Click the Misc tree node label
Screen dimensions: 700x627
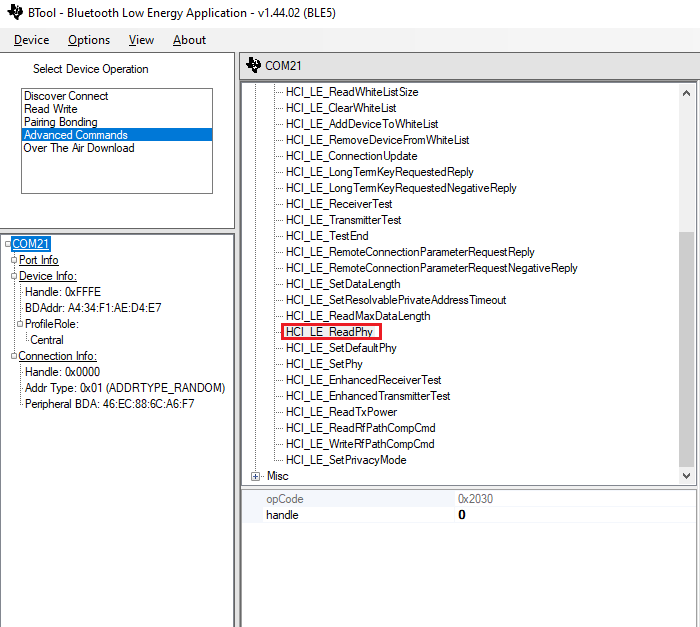pos(278,477)
